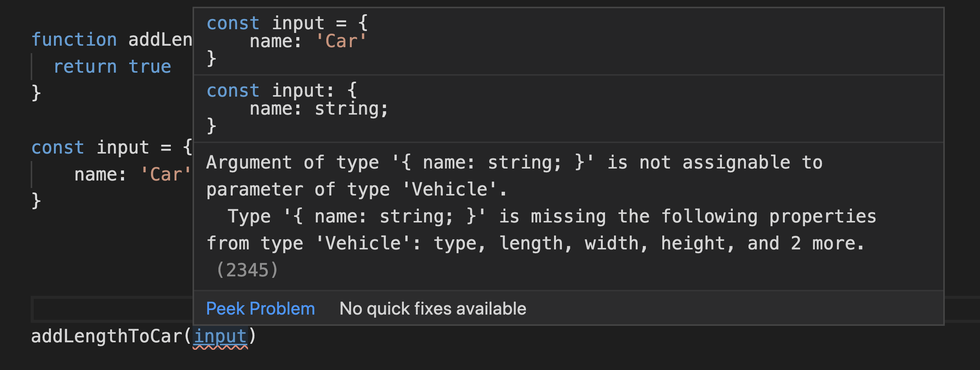The width and height of the screenshot is (980, 370).
Task: Click the addLengthToCar function call
Action: click(106, 337)
